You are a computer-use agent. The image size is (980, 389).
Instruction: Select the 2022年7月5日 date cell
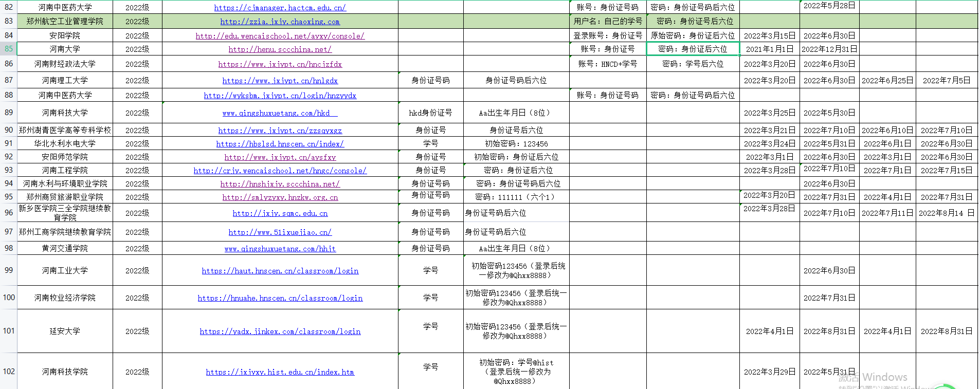click(947, 81)
